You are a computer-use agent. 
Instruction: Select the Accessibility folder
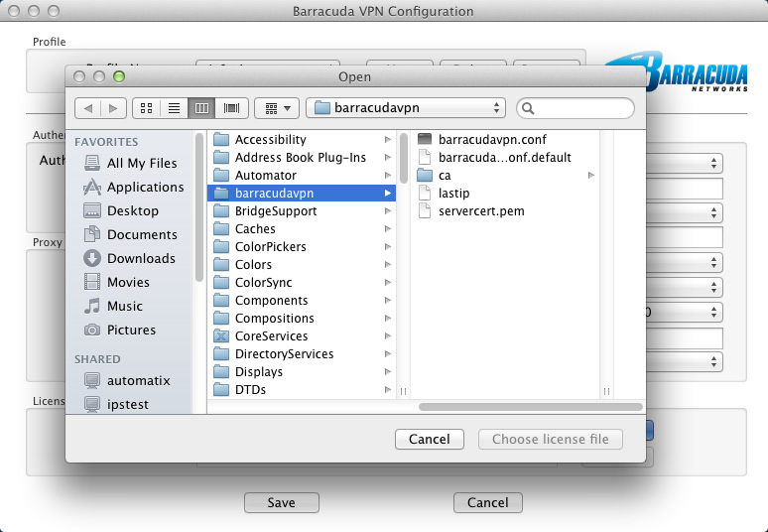click(302, 140)
